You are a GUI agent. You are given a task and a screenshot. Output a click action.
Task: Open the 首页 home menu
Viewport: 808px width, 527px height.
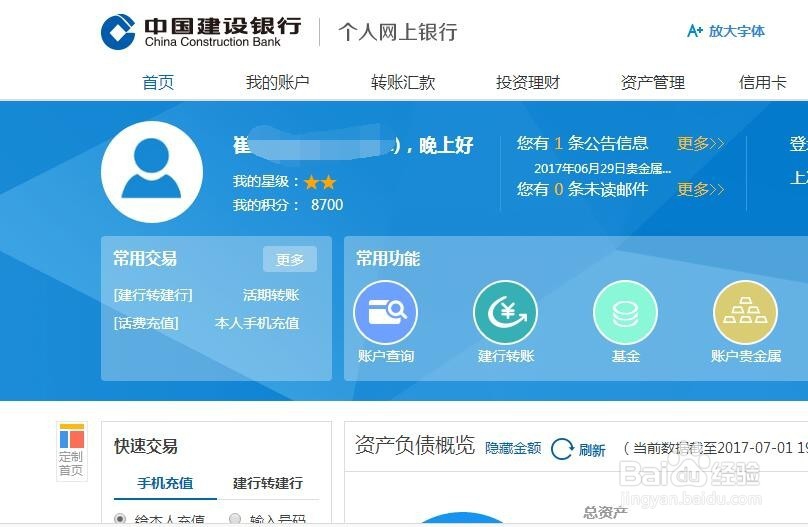coord(158,82)
